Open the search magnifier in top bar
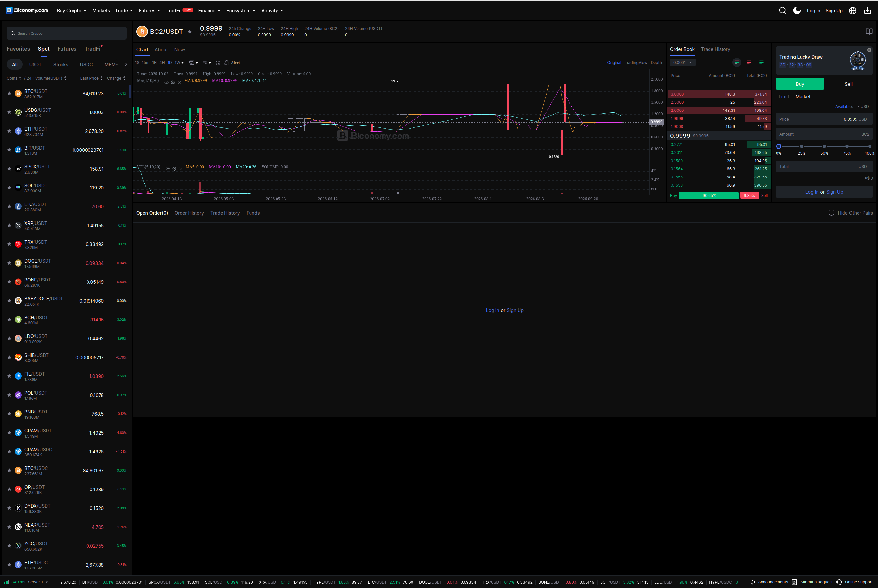Viewport: 878px width, 588px height. 782,10
